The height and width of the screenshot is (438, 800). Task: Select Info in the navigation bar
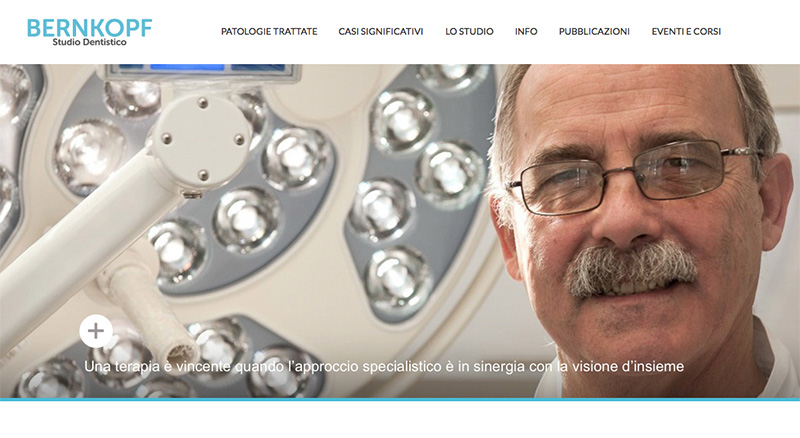tap(526, 32)
